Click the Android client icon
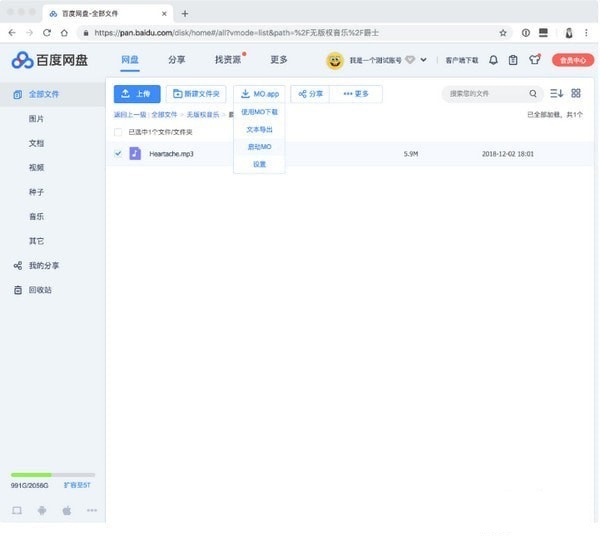The image size is (600, 542). click(x=42, y=510)
